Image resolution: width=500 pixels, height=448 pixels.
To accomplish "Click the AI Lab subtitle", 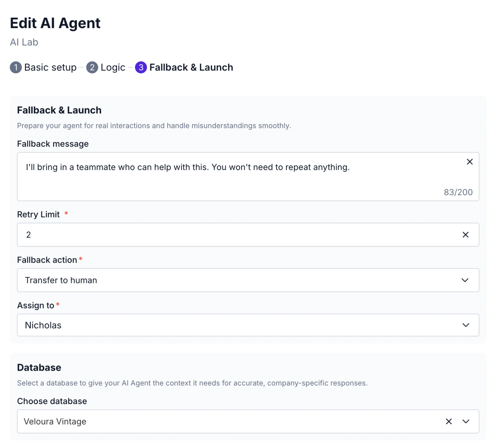I will point(24,42).
